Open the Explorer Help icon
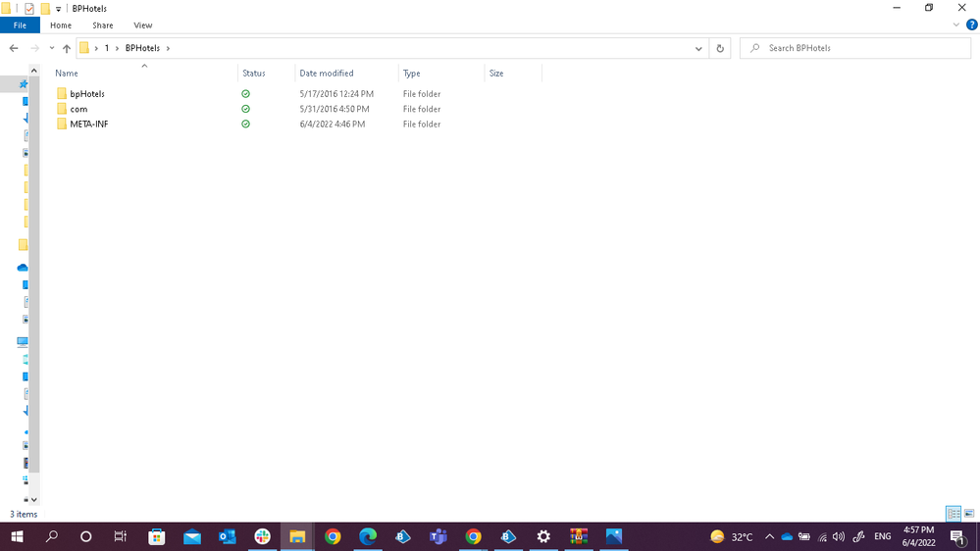The width and height of the screenshot is (980, 551). (972, 25)
